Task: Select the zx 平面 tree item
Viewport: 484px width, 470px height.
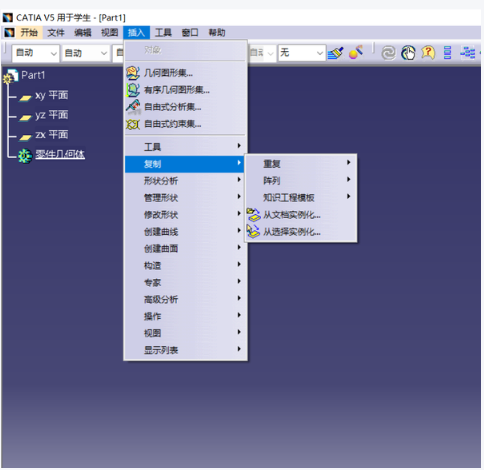Action: point(51,135)
